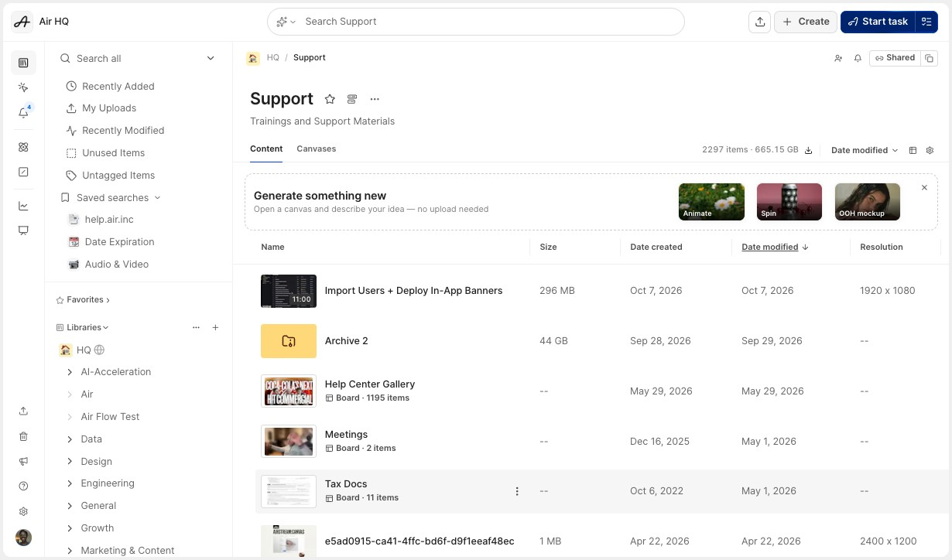The width and height of the screenshot is (952, 560).
Task: Open the Date modified sort dropdown
Action: (x=865, y=150)
